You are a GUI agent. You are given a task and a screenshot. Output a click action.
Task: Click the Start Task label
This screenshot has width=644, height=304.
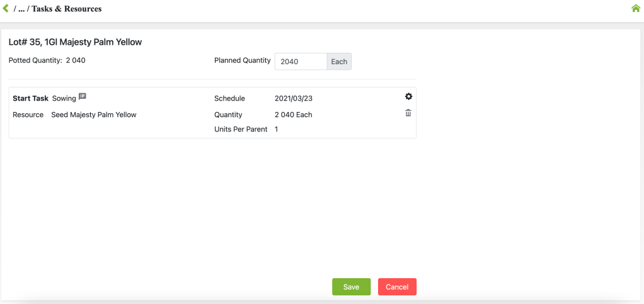30,98
